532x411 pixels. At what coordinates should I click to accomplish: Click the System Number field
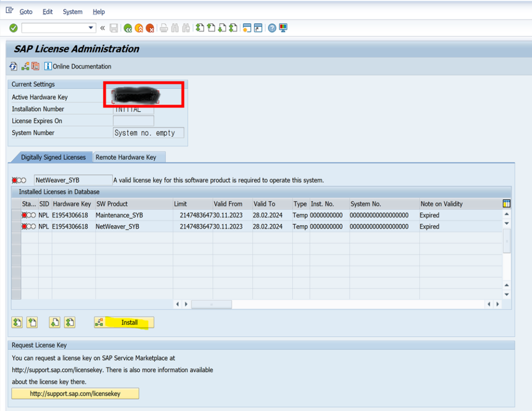[149, 133]
